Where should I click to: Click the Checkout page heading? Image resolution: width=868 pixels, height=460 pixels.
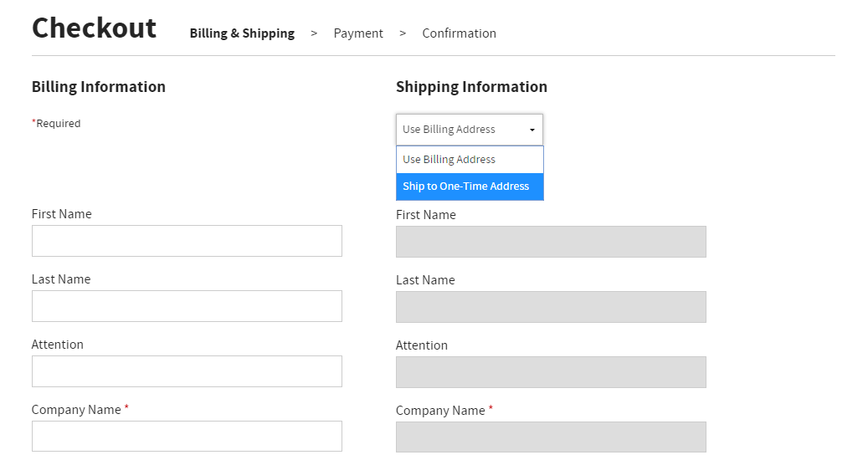[x=94, y=28]
